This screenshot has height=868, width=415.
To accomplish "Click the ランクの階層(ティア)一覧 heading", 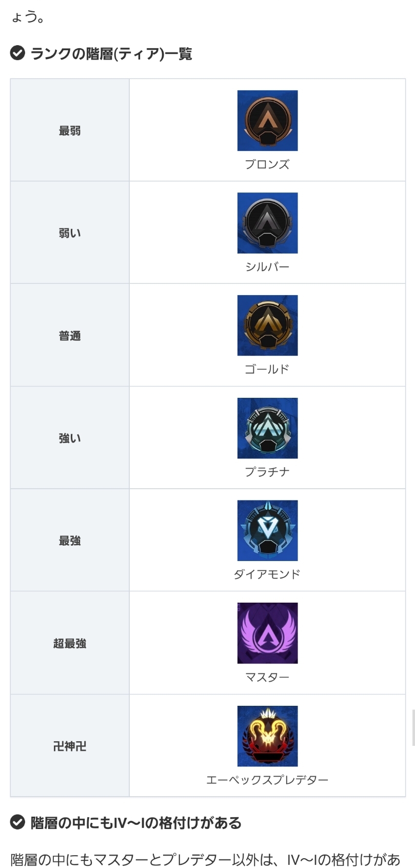I will [111, 53].
